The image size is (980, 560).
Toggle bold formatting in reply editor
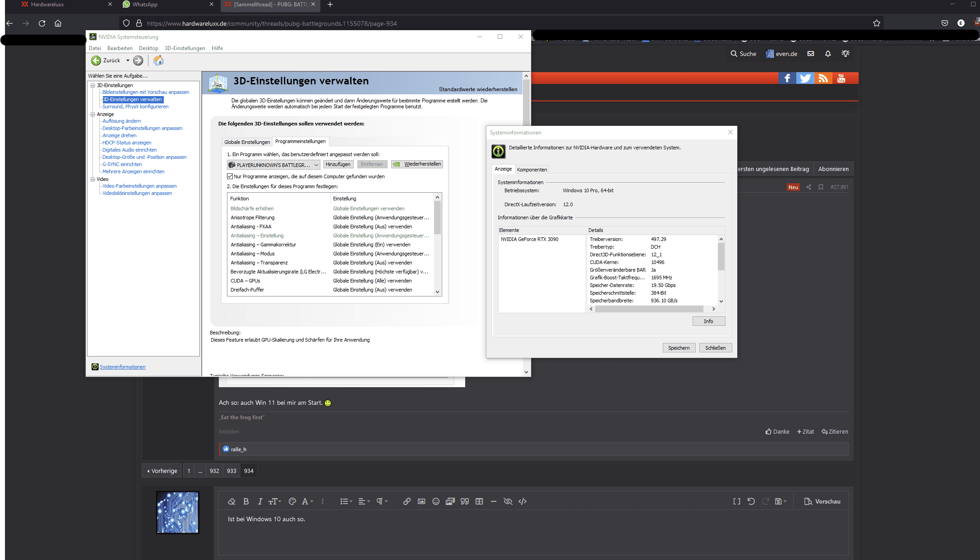tap(246, 501)
